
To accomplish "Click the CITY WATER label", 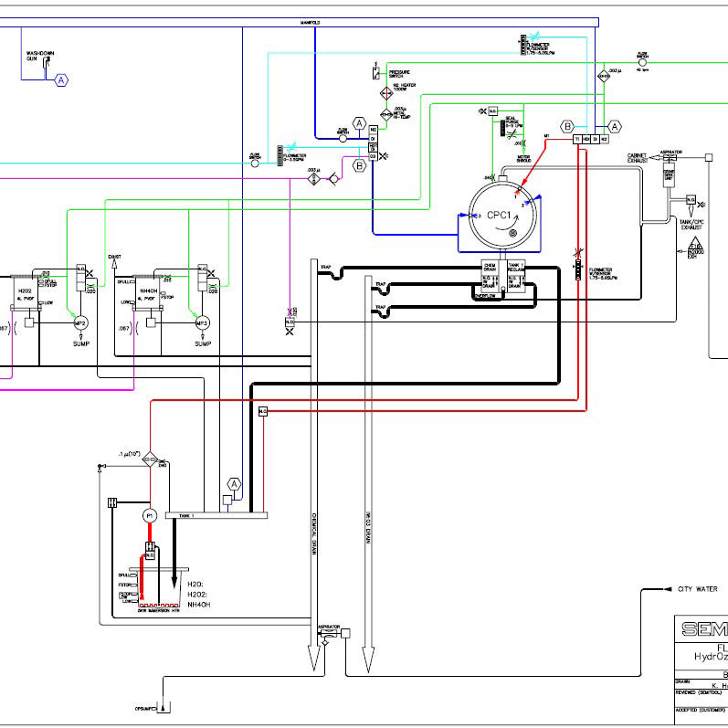I will [x=697, y=589].
